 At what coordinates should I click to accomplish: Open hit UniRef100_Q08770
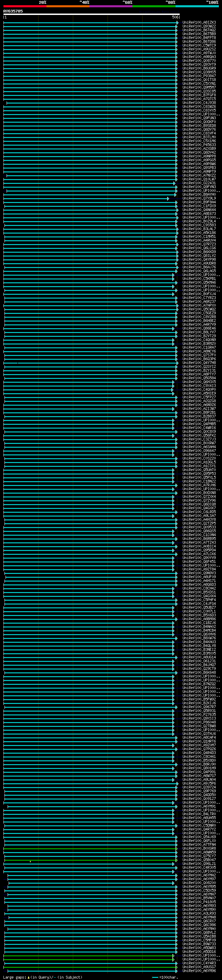click(x=199, y=60)
